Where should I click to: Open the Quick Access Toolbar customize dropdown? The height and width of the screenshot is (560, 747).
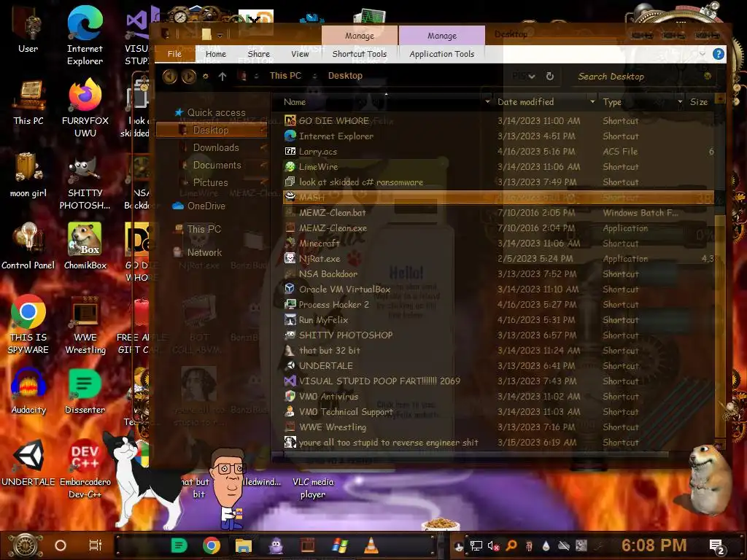220,35
